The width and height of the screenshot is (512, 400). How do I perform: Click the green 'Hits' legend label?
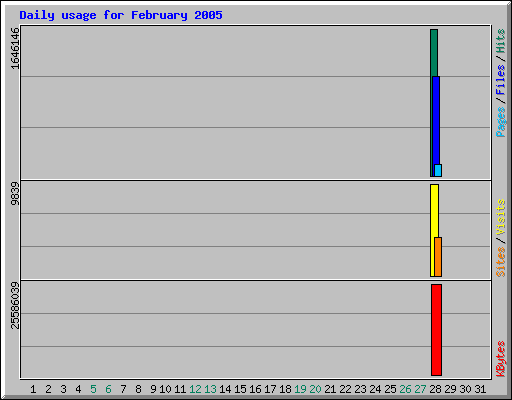[500, 41]
